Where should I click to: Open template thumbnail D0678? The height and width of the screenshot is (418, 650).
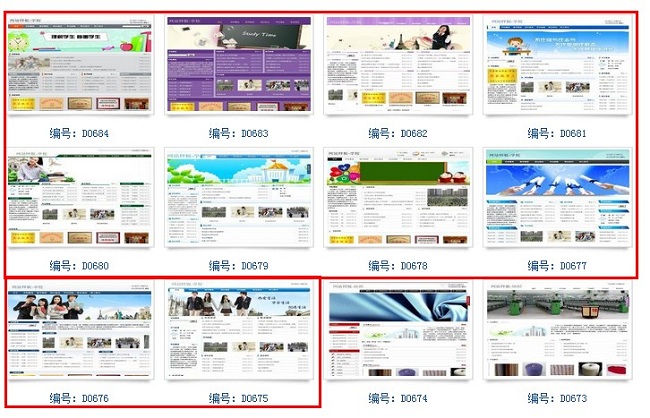tap(398, 200)
